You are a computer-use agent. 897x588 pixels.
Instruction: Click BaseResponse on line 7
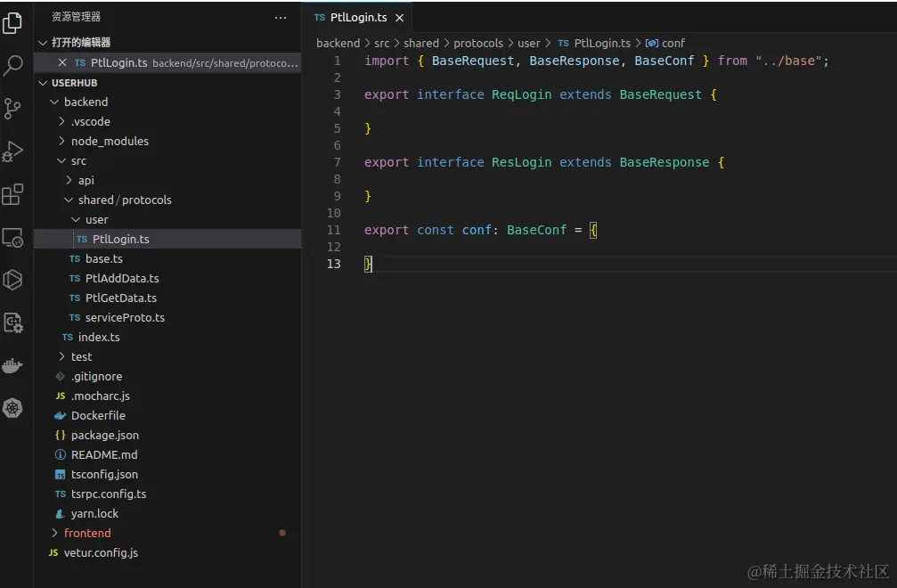[665, 162]
